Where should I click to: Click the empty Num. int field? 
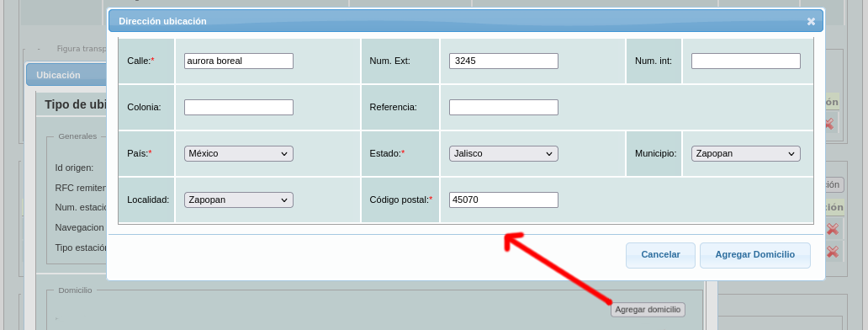746,61
